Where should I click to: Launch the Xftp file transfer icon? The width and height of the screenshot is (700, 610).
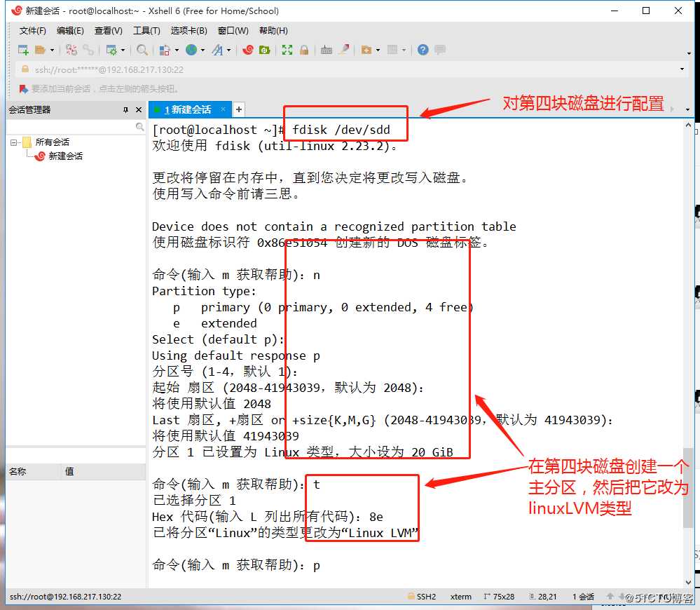tap(264, 50)
